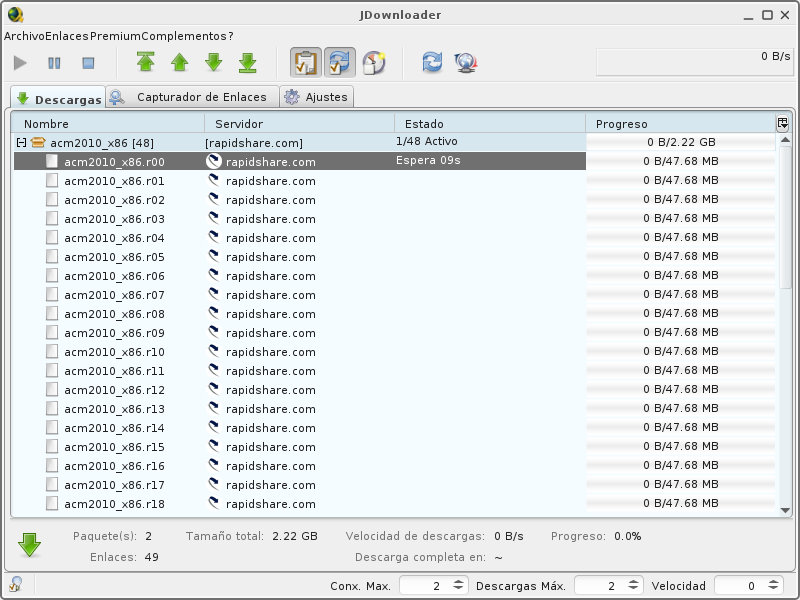
Task: Click '1/48 Activo' package status
Action: 427,141
